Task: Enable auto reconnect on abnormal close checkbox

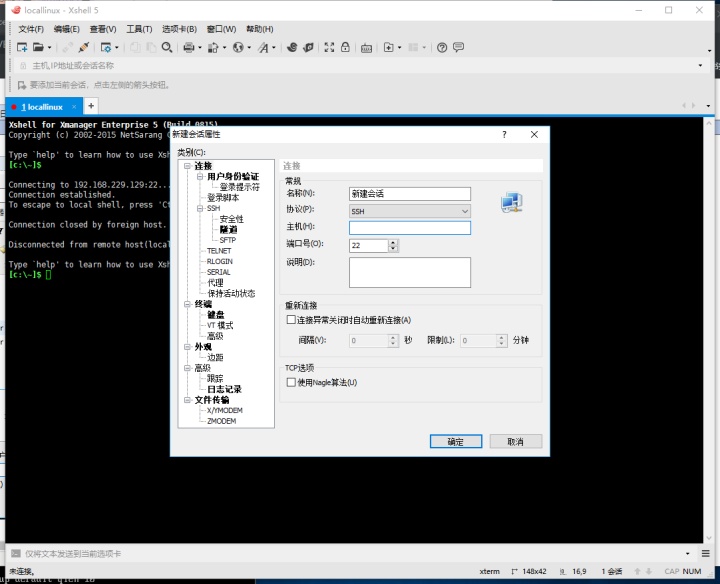Action: pos(291,320)
